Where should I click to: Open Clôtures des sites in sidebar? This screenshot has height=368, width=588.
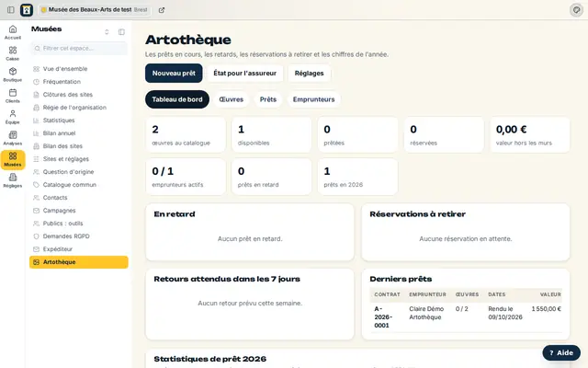(x=79, y=95)
